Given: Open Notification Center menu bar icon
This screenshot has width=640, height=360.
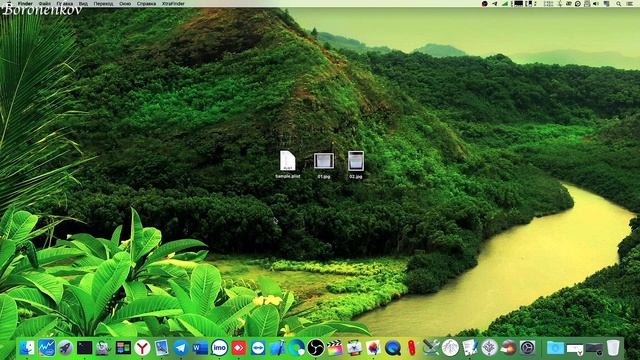Looking at the screenshot, I should pos(629,4).
